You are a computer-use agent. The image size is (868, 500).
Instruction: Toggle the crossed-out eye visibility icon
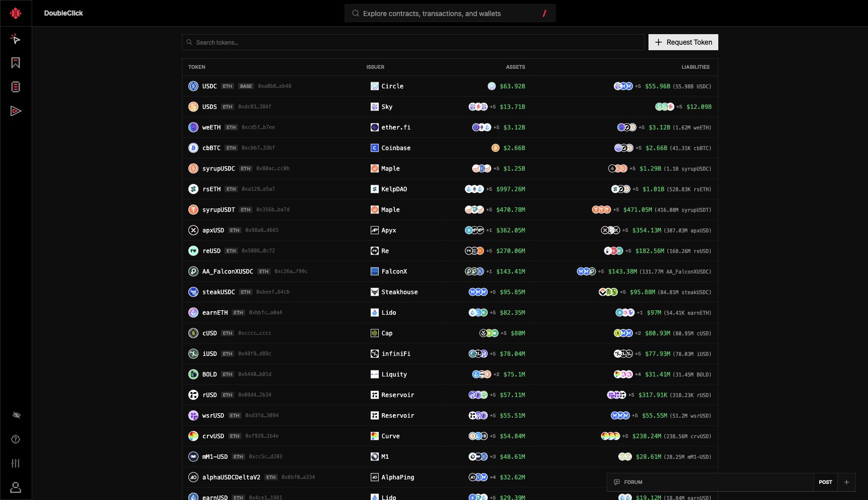pyautogui.click(x=16, y=415)
